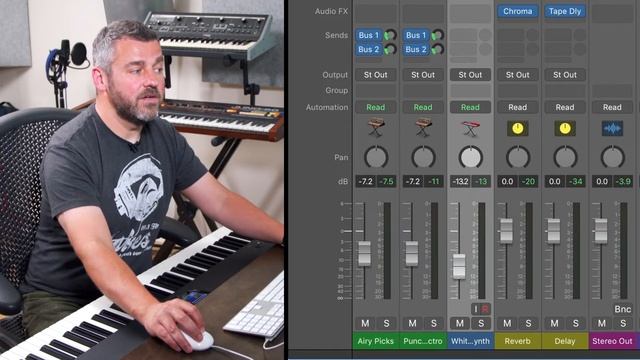Select the Reverb channel name label
This screenshot has width=640, height=360.
pos(518,341)
